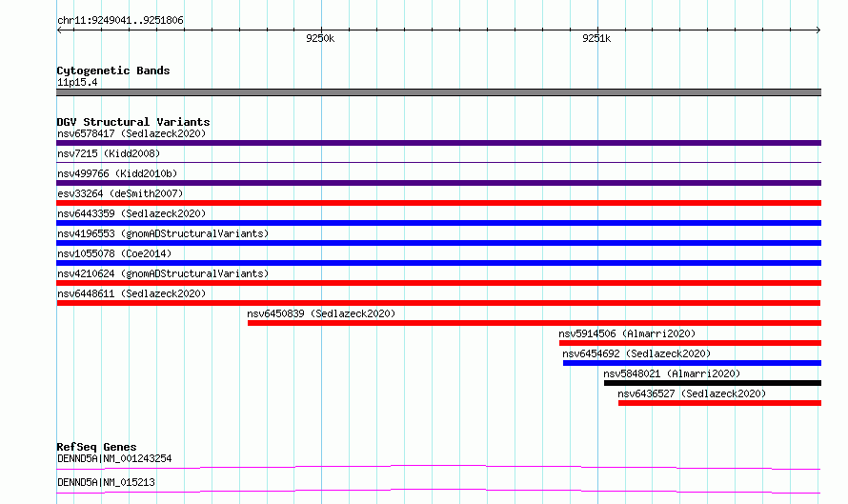
Task: Click the nsv1055078 (Coe2014) label
Action: (114, 253)
